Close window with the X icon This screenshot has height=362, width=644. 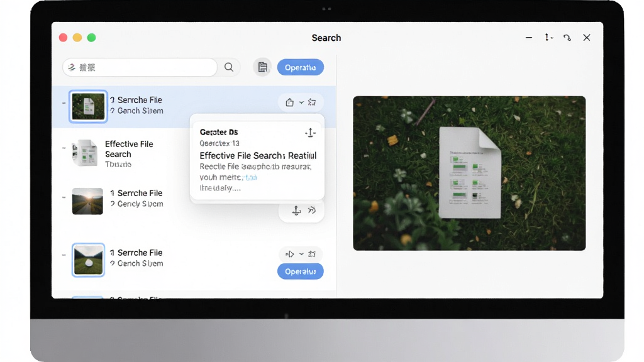point(587,37)
